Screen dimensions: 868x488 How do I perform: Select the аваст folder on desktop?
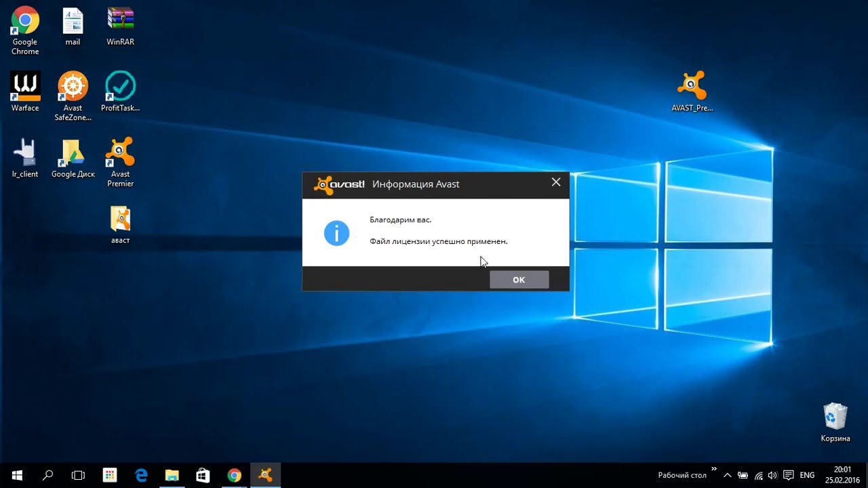(120, 225)
